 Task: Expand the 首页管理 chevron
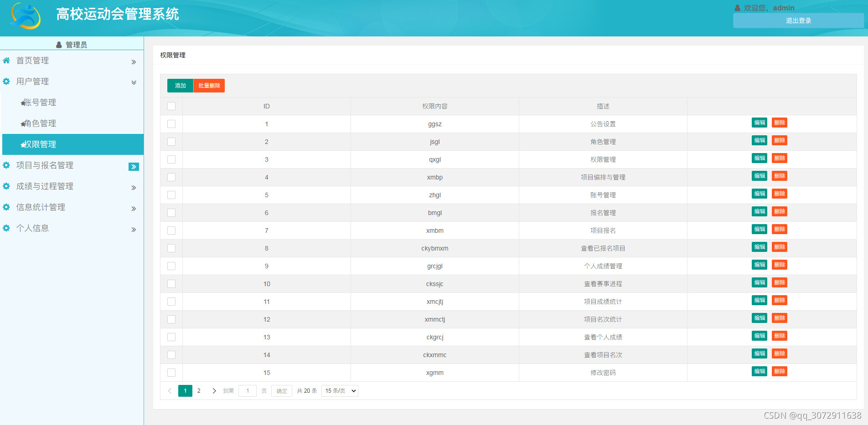point(134,62)
